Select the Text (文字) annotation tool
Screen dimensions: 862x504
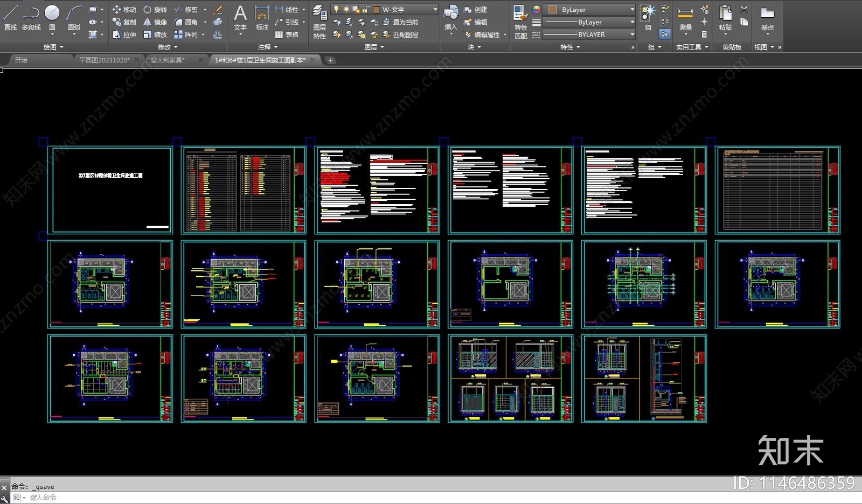click(240, 18)
